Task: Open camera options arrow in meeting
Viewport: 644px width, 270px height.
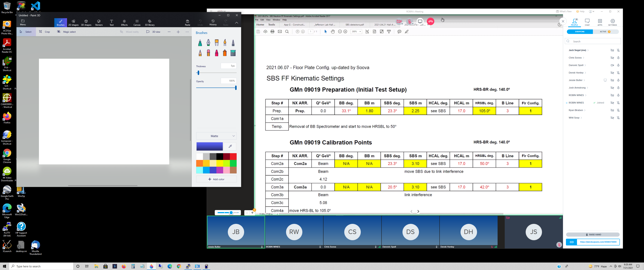Action: 402,24
